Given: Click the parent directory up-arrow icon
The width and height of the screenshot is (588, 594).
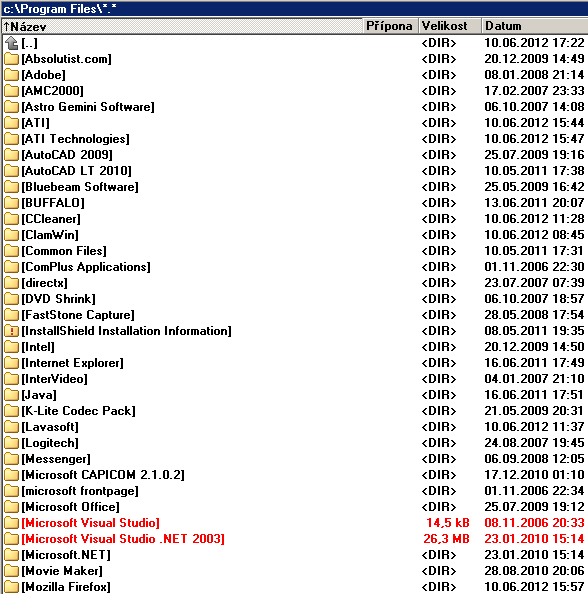Looking at the screenshot, I should point(12,43).
